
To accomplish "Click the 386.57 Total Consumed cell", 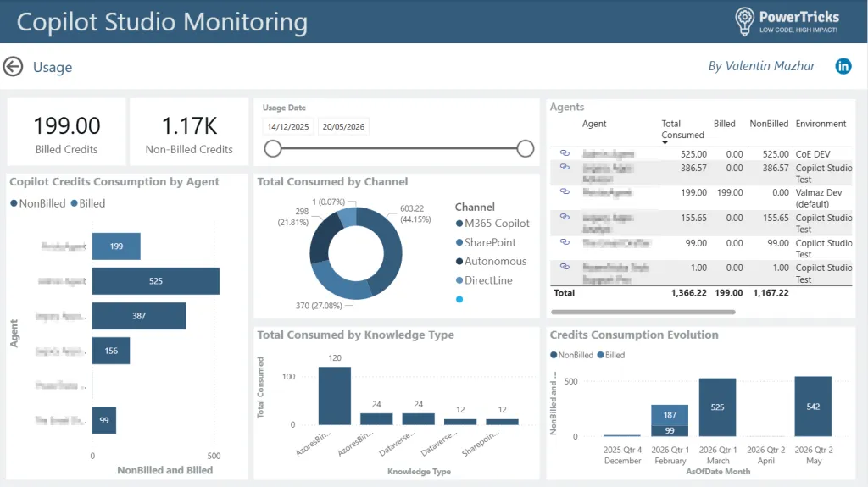I will (693, 168).
